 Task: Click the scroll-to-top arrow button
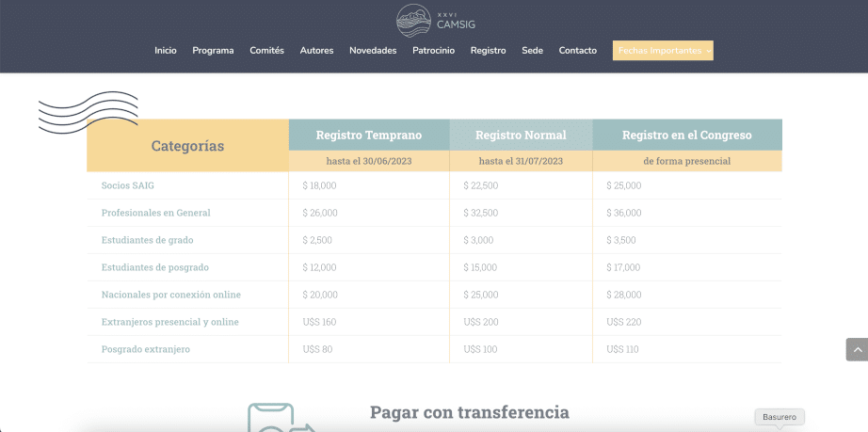[856, 349]
